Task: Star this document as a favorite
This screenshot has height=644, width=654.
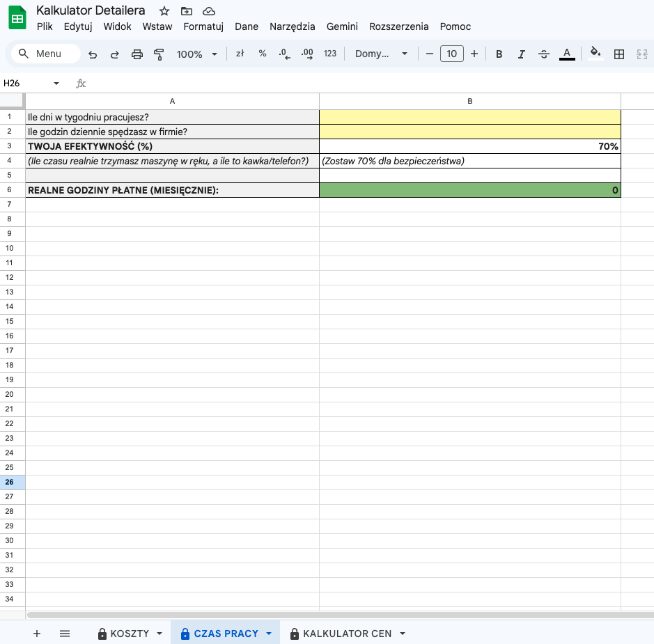Action: click(164, 11)
